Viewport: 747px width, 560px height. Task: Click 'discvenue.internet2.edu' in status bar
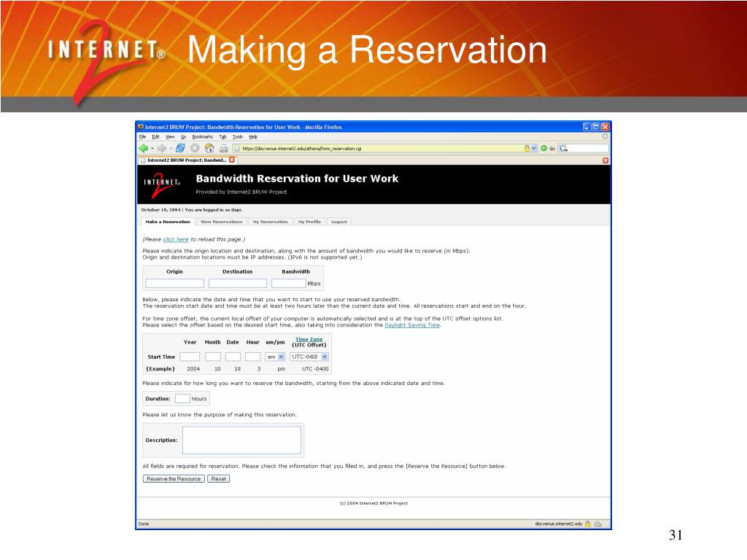tap(558, 524)
